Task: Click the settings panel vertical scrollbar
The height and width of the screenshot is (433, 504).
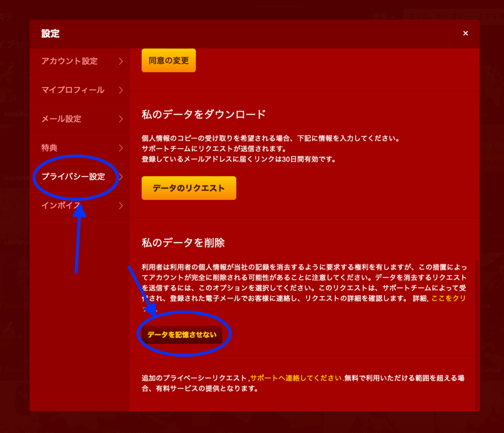Action: tap(477, 335)
